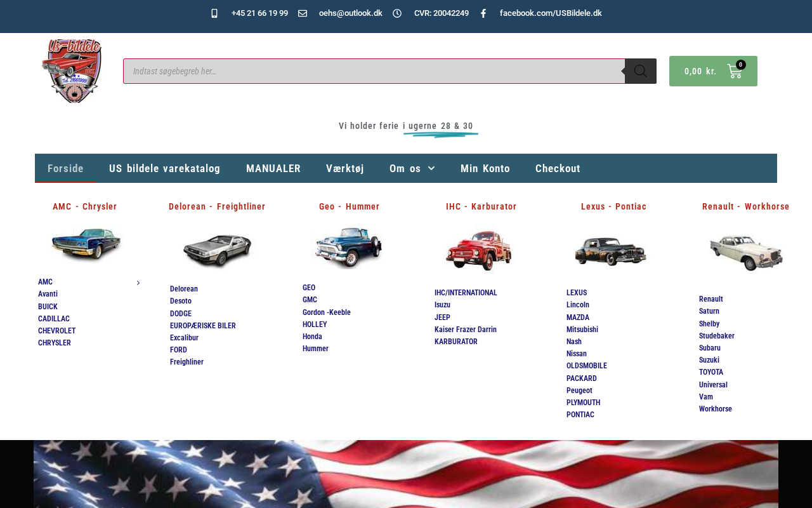
Task: Click the blue pickup truck thumbnail
Action: point(349,247)
